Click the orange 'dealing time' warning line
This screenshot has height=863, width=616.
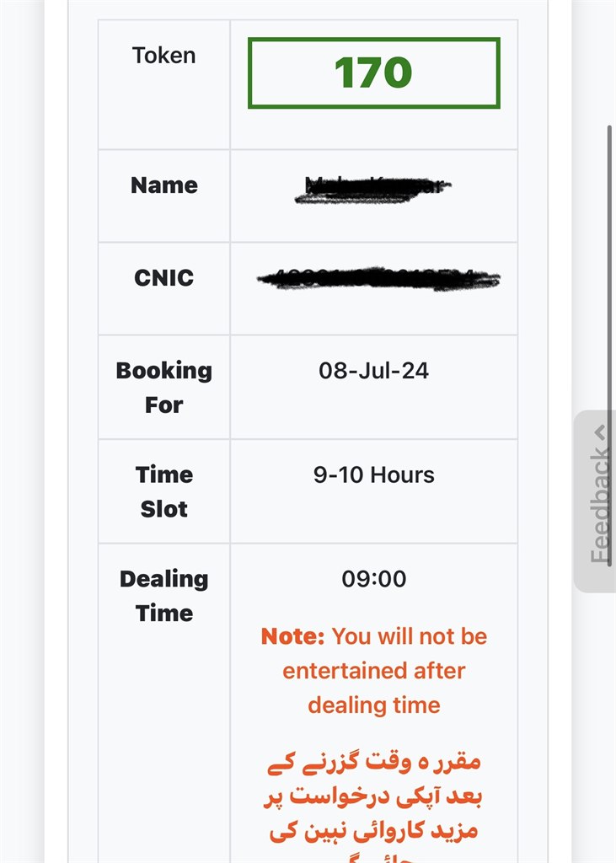pyautogui.click(x=373, y=705)
